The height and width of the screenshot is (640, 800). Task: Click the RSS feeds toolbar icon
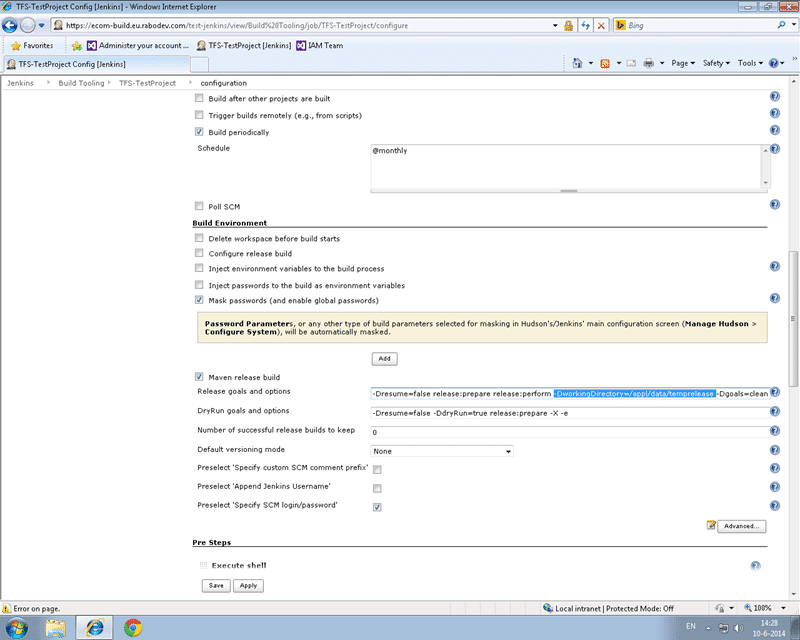pyautogui.click(x=605, y=63)
